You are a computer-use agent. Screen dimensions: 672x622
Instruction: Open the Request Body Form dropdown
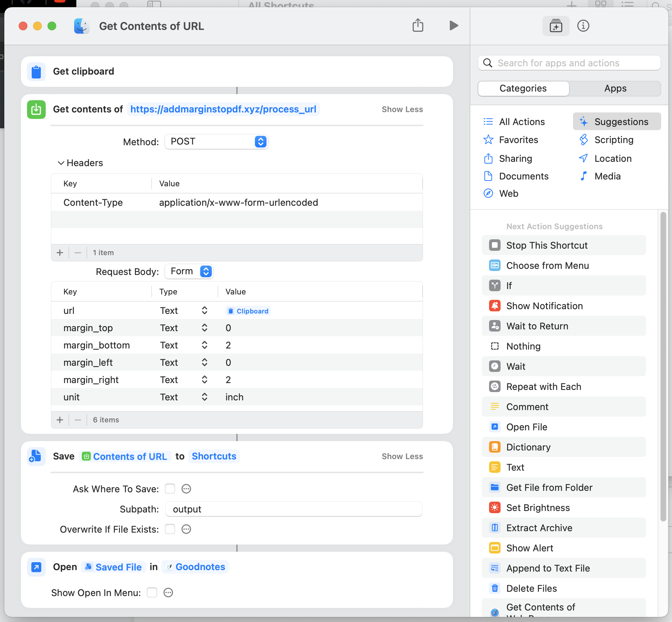[189, 271]
